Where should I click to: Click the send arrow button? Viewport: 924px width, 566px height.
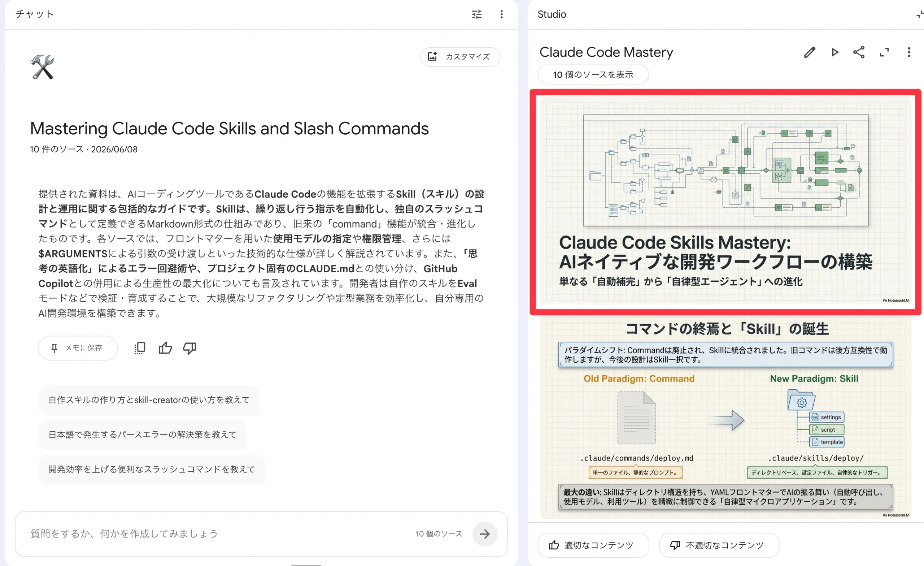484,533
